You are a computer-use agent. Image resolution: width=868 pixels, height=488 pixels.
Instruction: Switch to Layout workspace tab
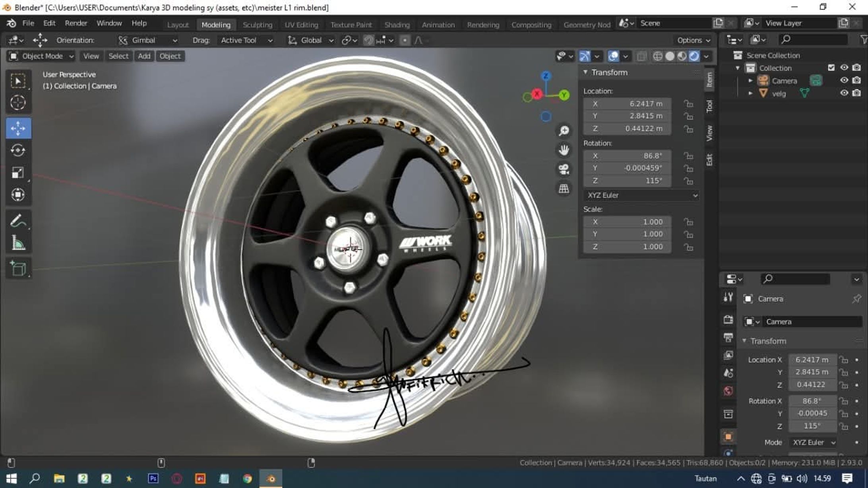[178, 25]
